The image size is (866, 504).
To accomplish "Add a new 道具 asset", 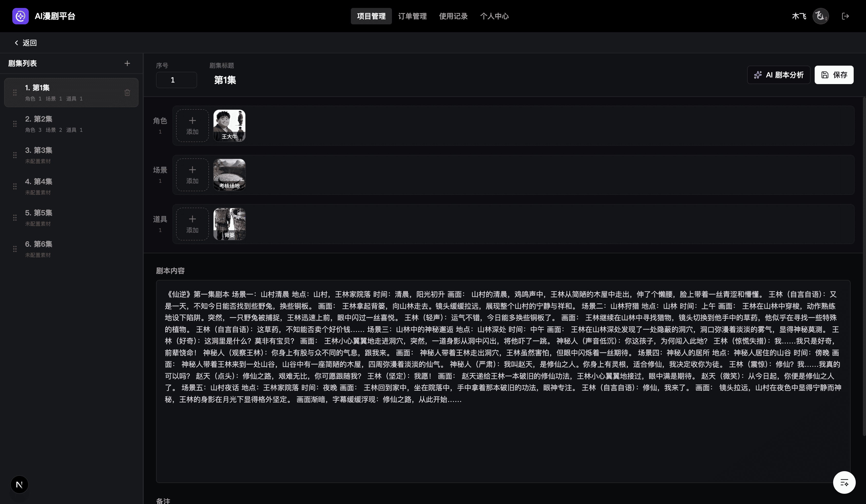I will (192, 224).
